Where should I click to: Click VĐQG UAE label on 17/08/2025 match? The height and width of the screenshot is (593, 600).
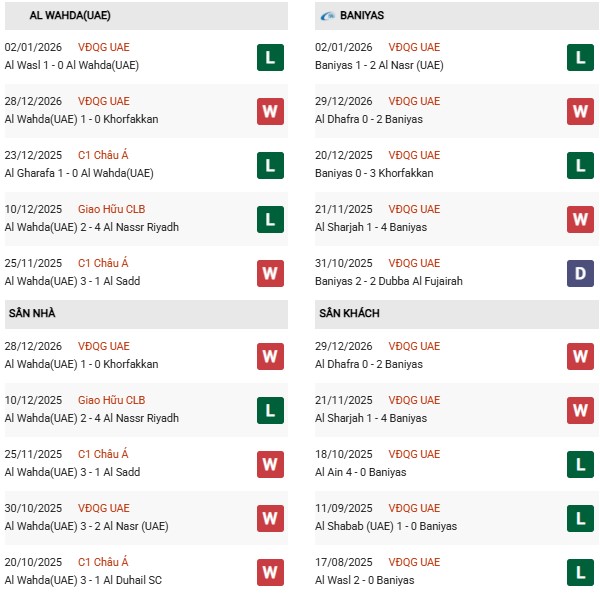coord(415,562)
